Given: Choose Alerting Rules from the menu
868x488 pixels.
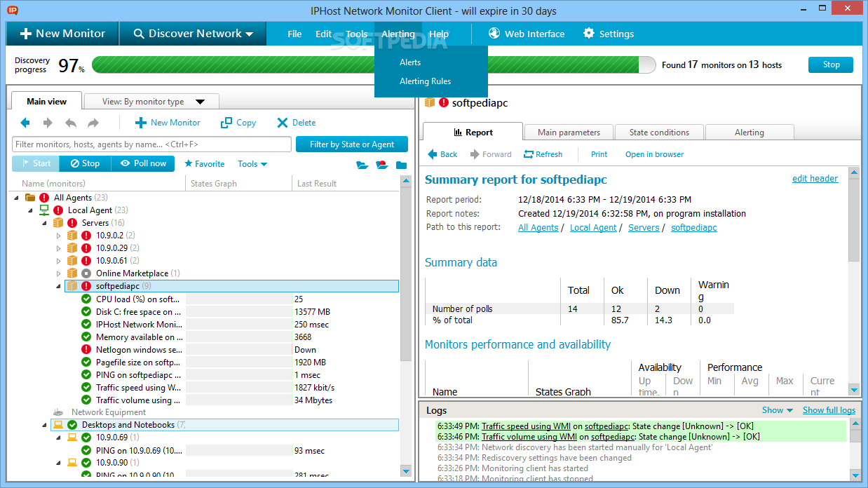Looking at the screenshot, I should click(x=426, y=81).
